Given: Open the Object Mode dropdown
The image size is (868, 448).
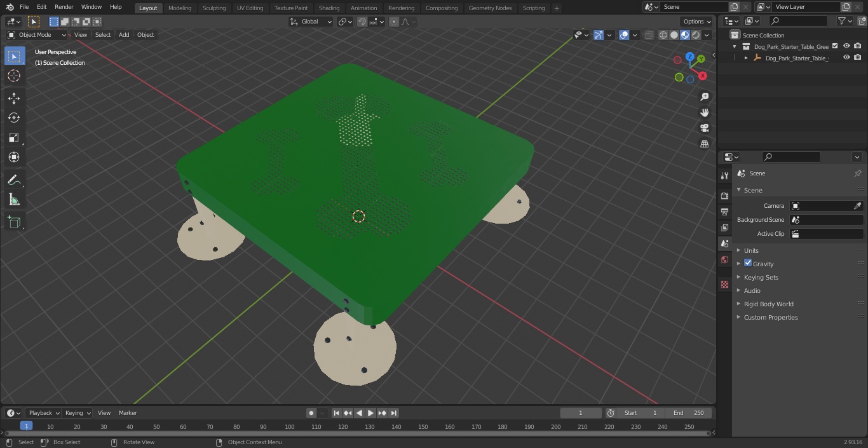Looking at the screenshot, I should tap(36, 35).
